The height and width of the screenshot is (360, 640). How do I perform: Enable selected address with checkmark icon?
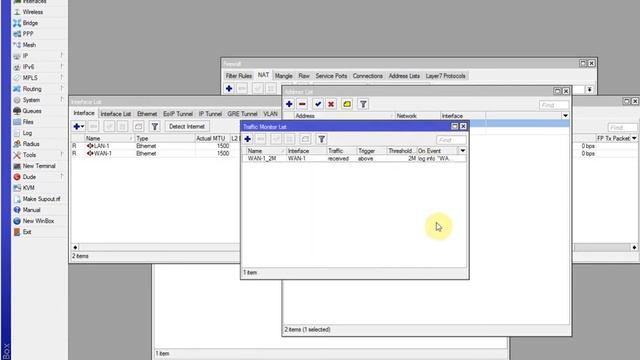[x=318, y=104]
